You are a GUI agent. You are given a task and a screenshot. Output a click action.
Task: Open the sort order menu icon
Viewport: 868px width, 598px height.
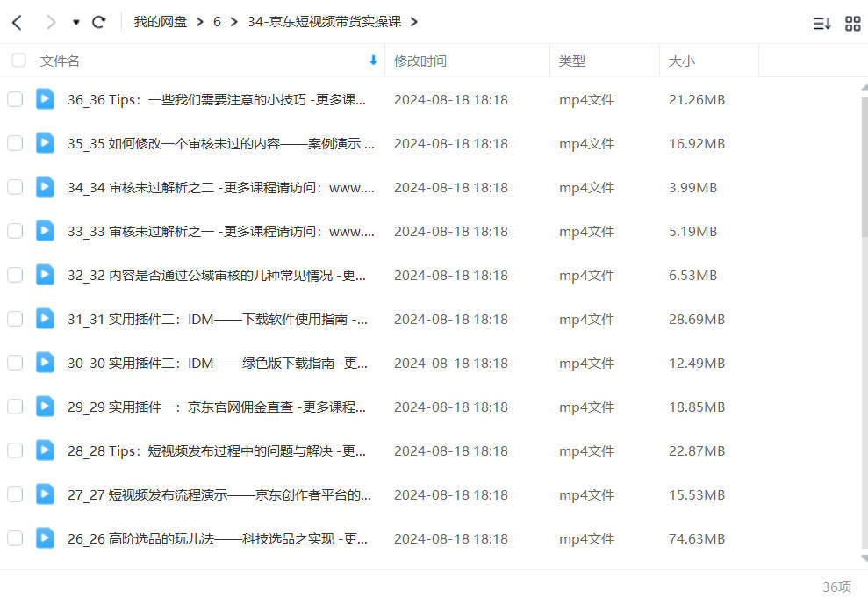(821, 23)
